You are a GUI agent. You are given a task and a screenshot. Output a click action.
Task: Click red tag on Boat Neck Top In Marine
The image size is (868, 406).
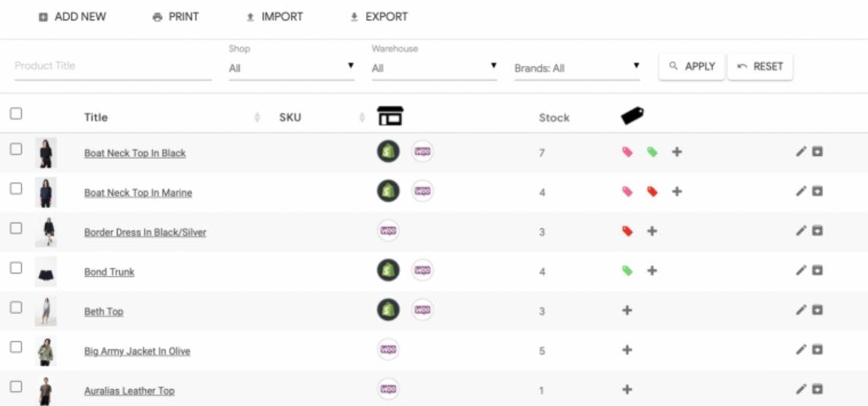(651, 192)
